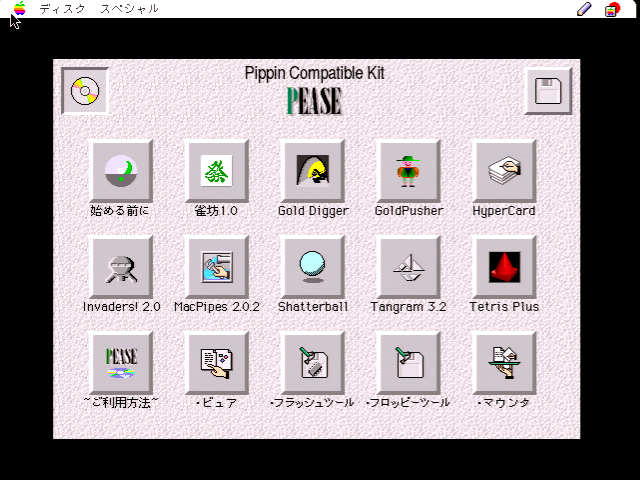Launch the 始める前に icon
This screenshot has width=640, height=480.
121,171
